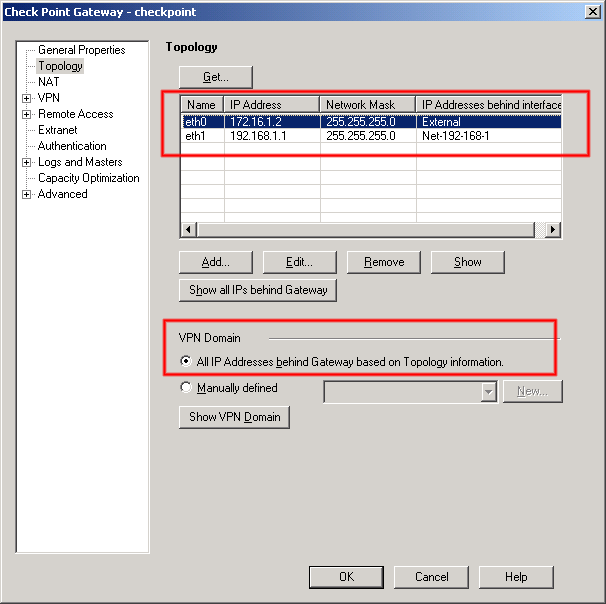The width and height of the screenshot is (606, 604).
Task: Select the eth1 interface row
Action: click(371, 136)
